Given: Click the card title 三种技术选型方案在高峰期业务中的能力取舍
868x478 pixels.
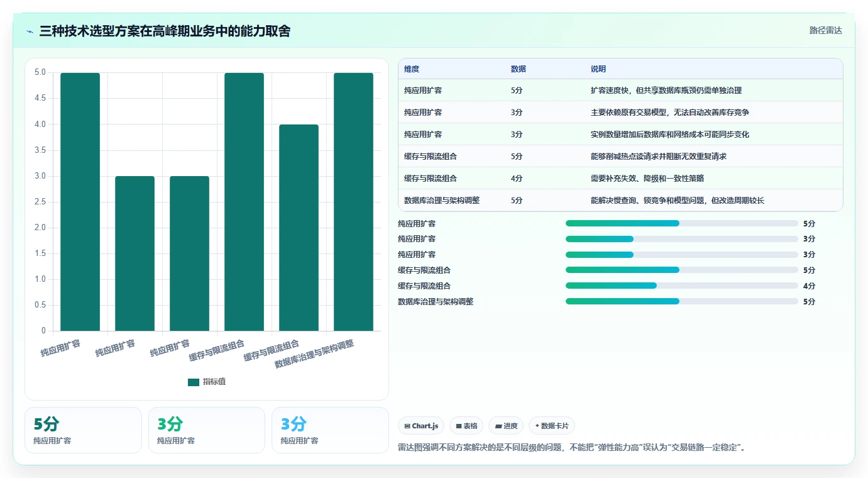Looking at the screenshot, I should tap(165, 31).
